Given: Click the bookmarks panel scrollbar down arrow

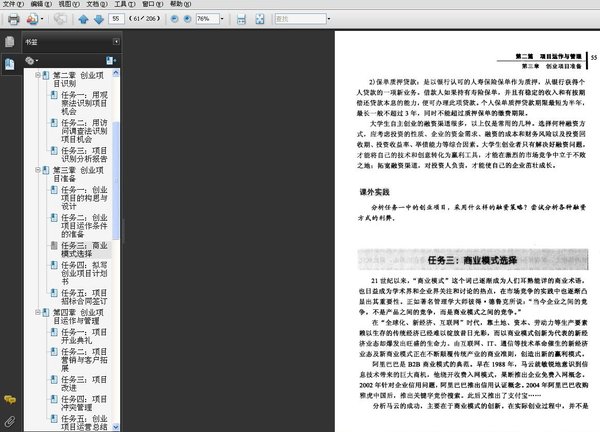Looking at the screenshot, I should click(x=116, y=427).
